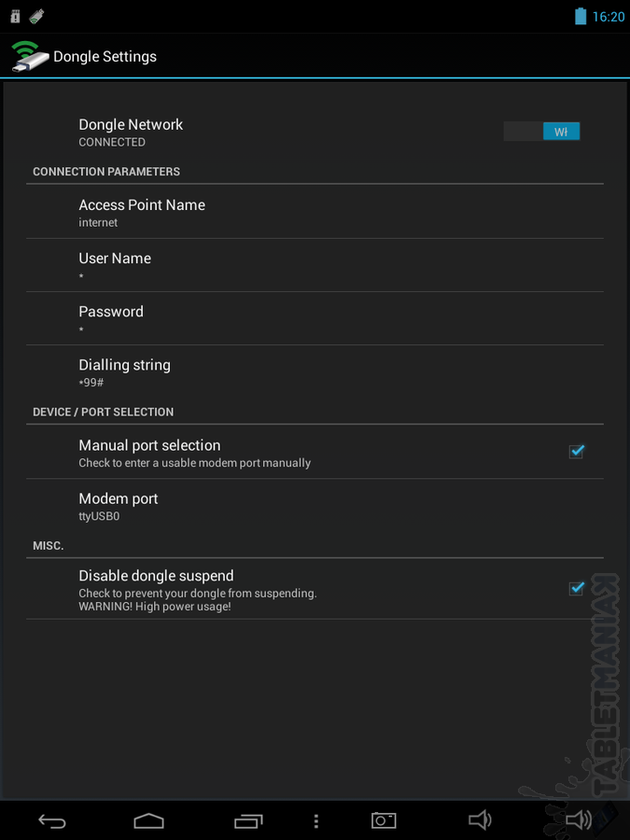Open the Dialling string setting
Viewport: 630px width, 840px height.
pyautogui.click(x=315, y=371)
